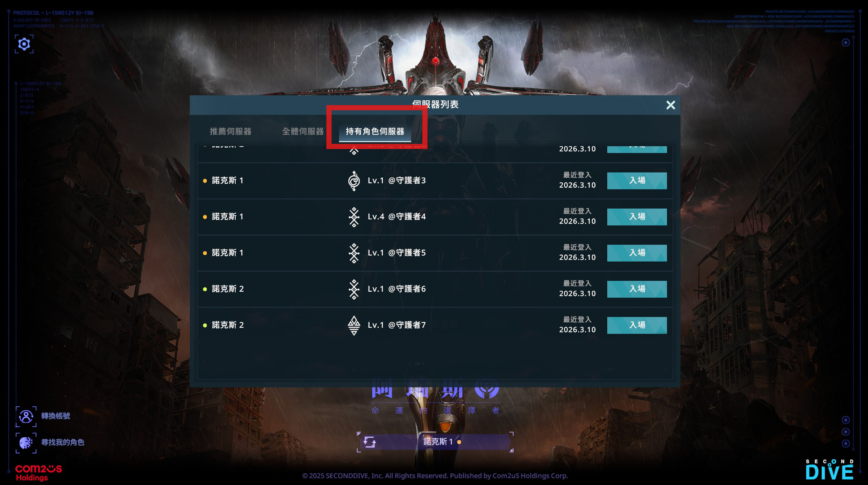Switch to the 全體伺服器 tab
868x485 pixels.
click(x=303, y=131)
